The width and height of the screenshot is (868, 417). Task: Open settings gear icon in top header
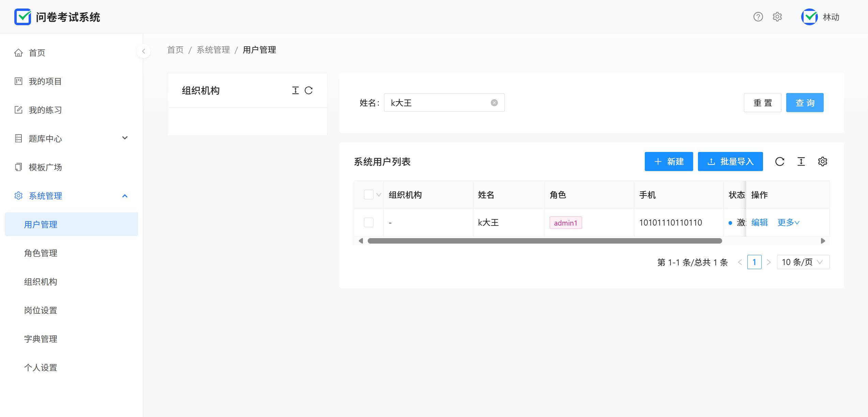pos(777,17)
